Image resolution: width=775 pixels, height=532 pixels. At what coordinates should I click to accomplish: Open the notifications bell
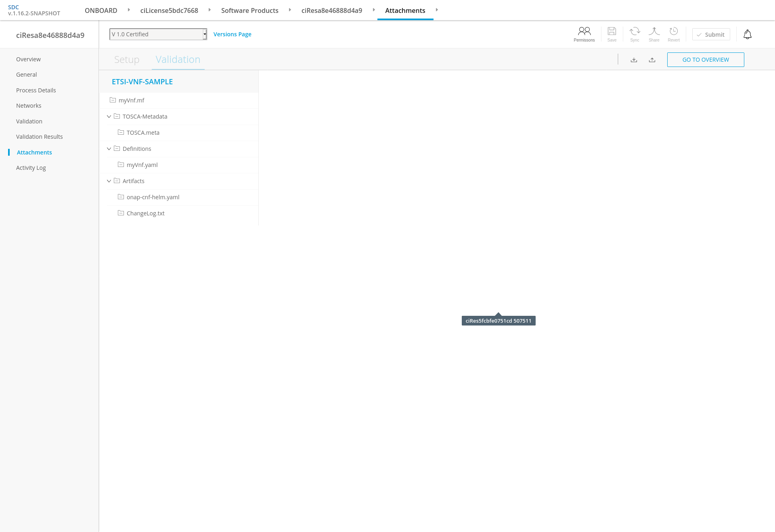click(747, 35)
